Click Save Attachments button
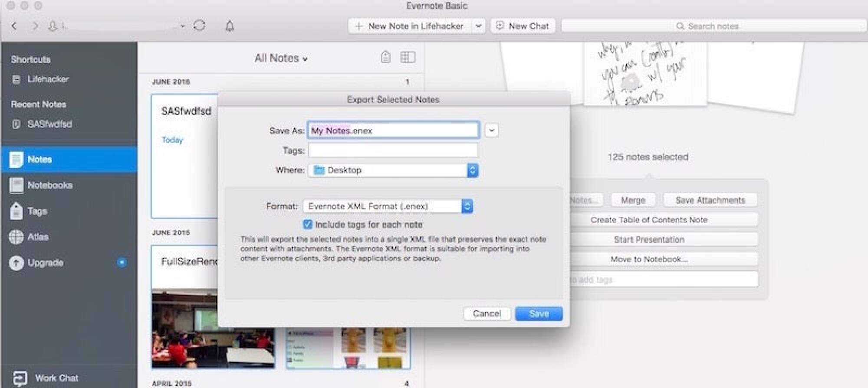This screenshot has width=868, height=388. point(710,200)
